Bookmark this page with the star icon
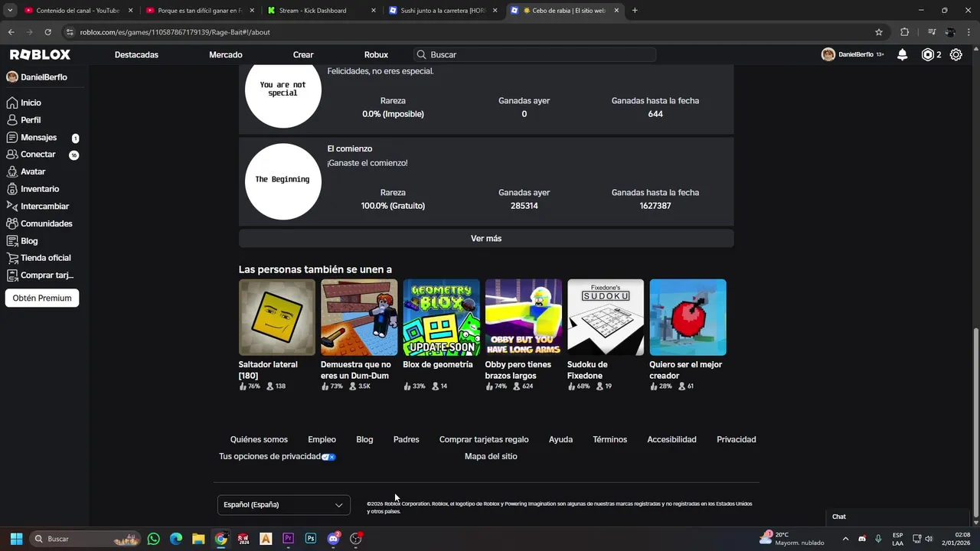This screenshot has height=551, width=980. click(x=879, y=32)
